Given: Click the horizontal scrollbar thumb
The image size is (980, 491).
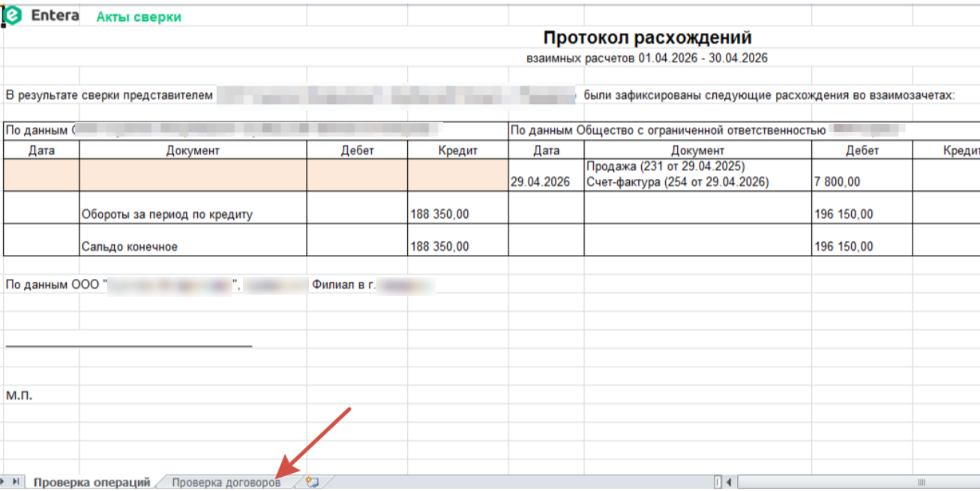Looking at the screenshot, I should click(859, 482).
